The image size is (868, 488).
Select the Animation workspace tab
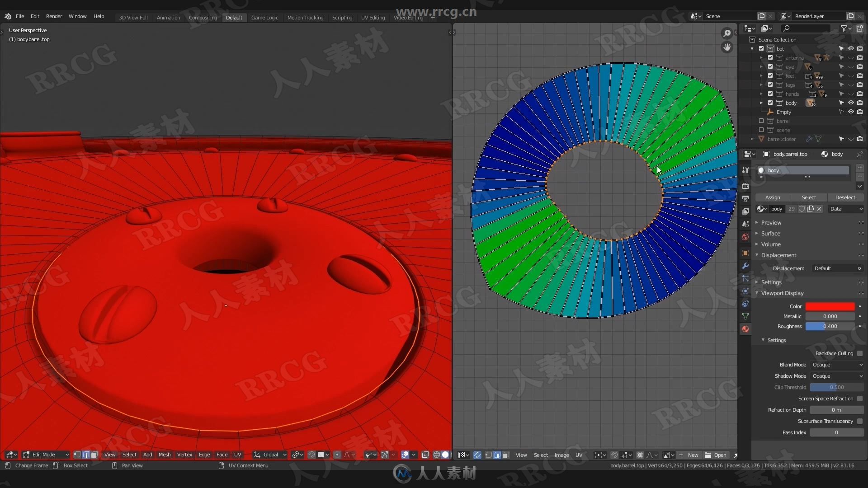(x=168, y=17)
